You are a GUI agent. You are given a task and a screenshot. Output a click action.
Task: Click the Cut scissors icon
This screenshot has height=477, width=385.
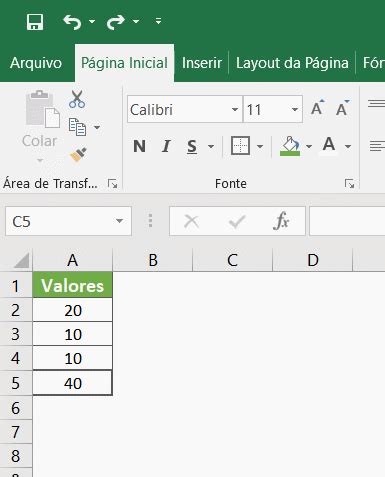(77, 99)
